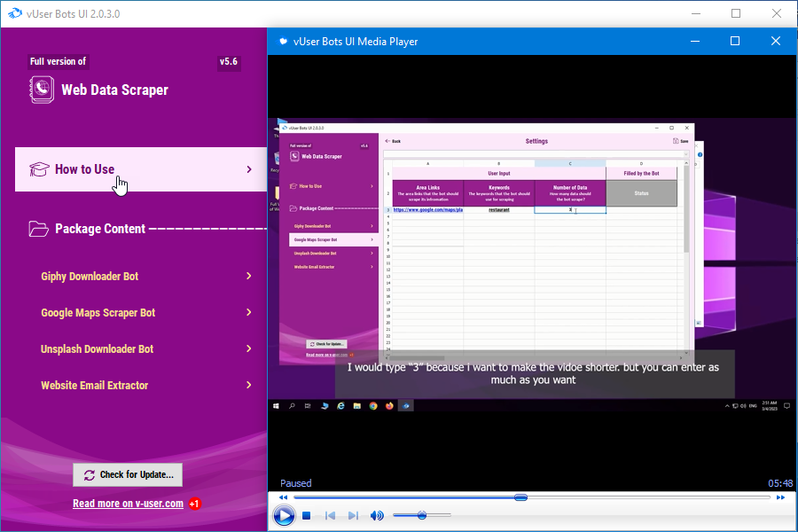Screen dimensions: 798x532
Task: Select Unsplash Downloader Bot label
Action: [98, 349]
